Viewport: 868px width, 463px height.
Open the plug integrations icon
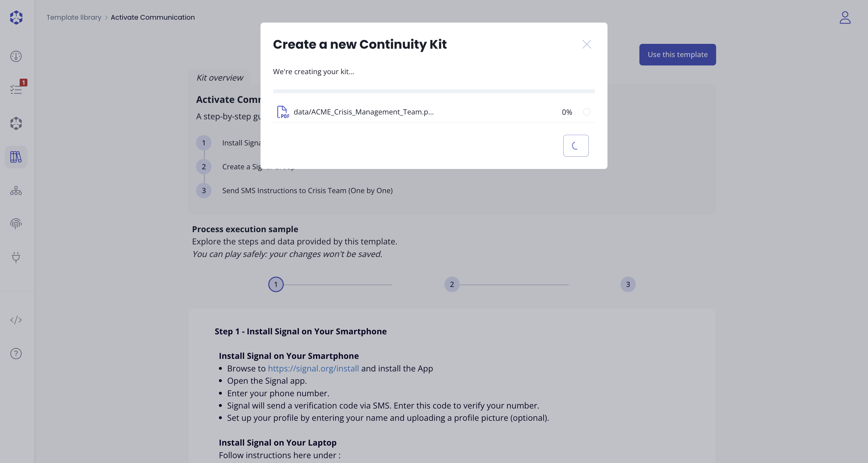tap(16, 257)
